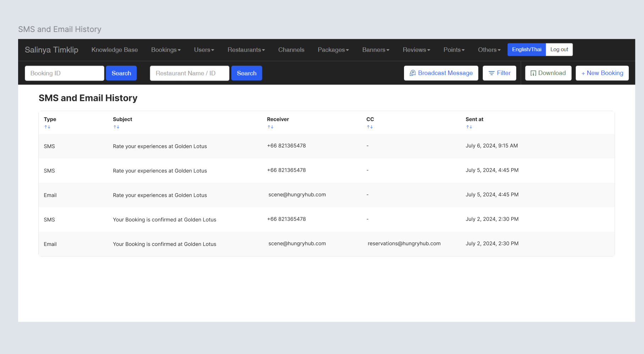Screen dimensions: 644x354
Task: Go to Knowledge Base page
Action: coord(115,50)
